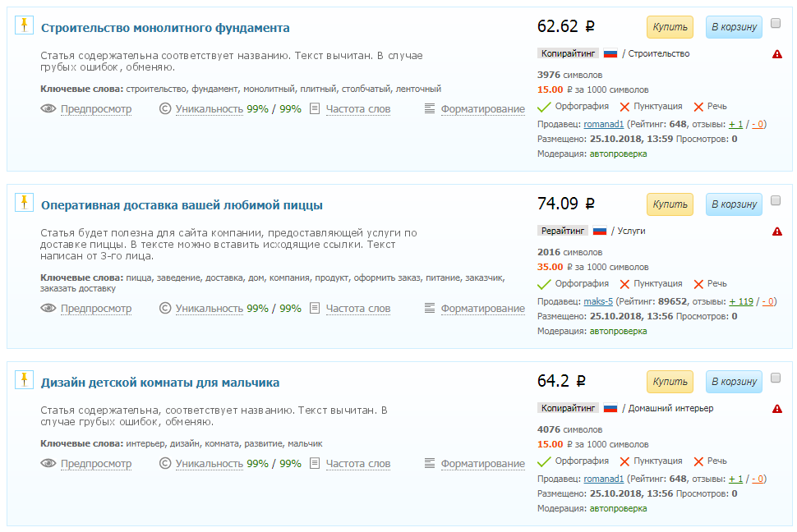Buy the article priced 62.62 ₽

click(x=670, y=27)
